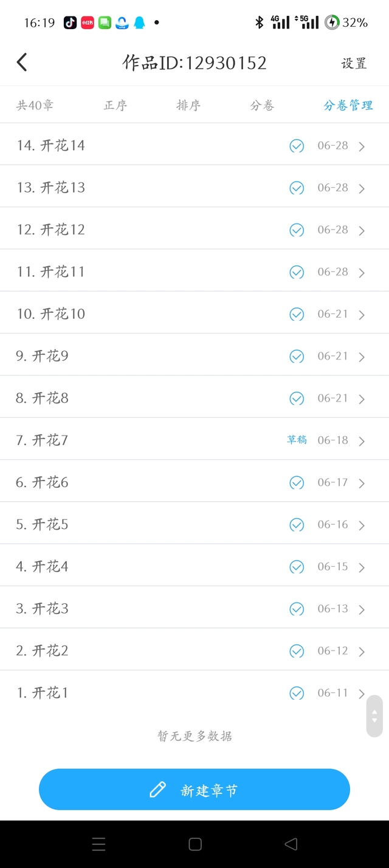Tap the back arrow icon
Screen dimensions: 389x868
click(x=22, y=62)
